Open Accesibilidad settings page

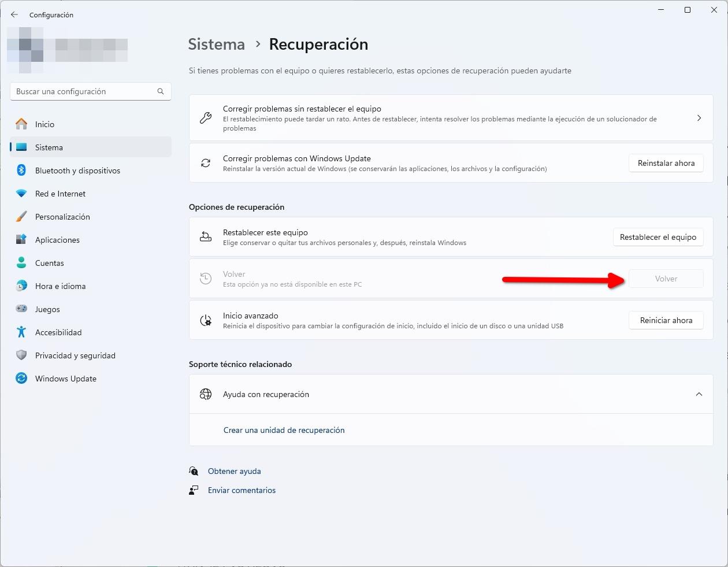(x=58, y=332)
